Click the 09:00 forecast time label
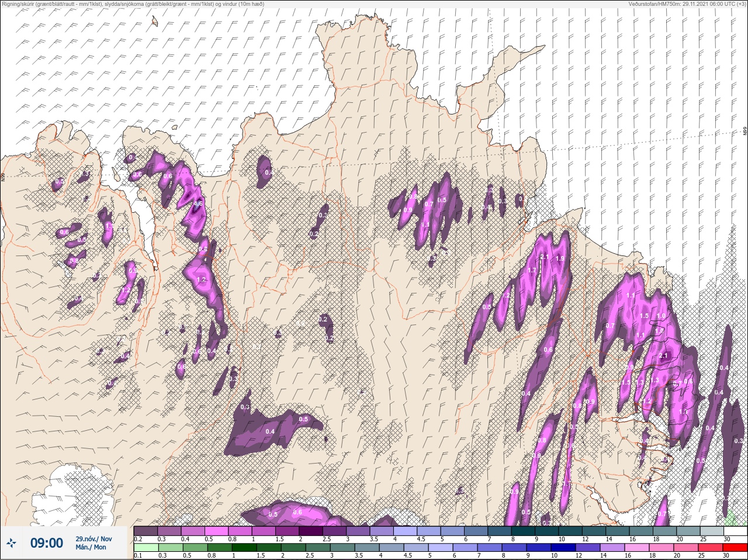Viewport: 748px width, 560px height. 47,543
